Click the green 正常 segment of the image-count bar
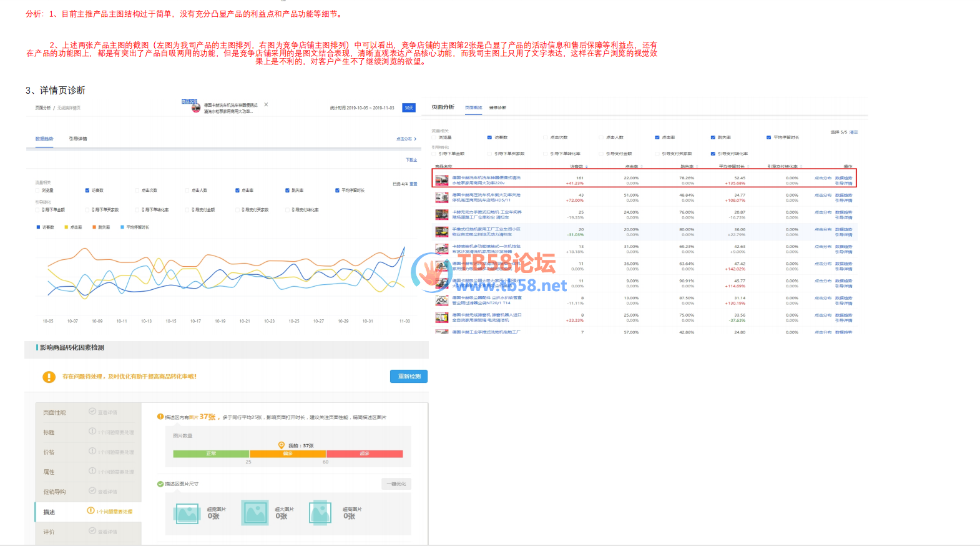 pyautogui.click(x=211, y=454)
